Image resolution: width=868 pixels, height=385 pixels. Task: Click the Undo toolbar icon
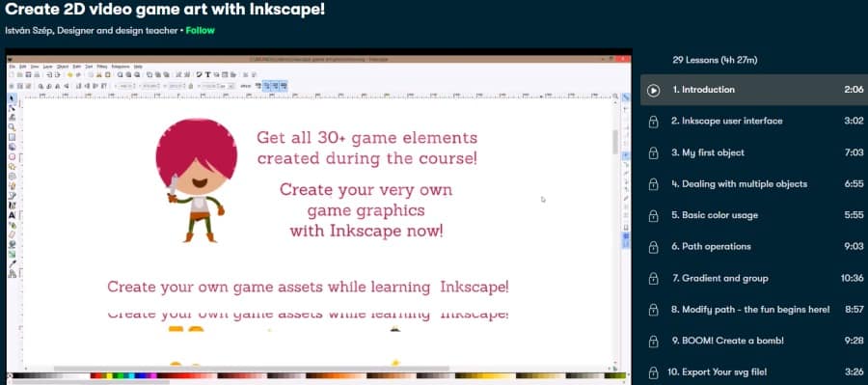click(69, 74)
